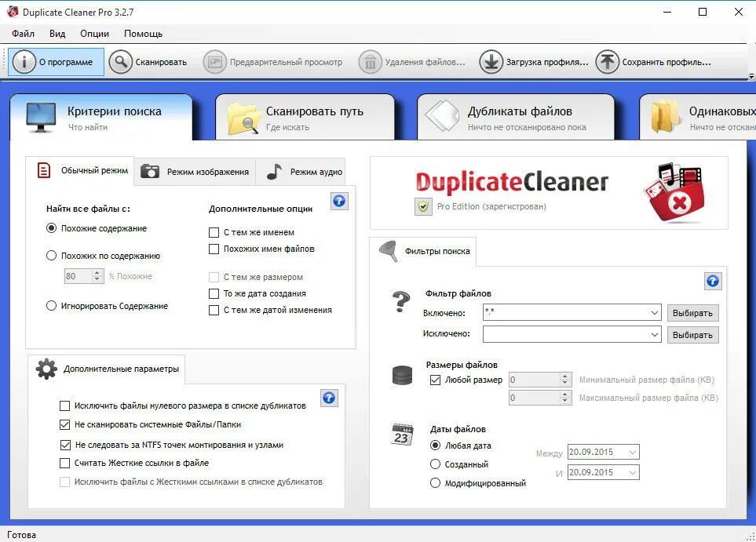756x542 pixels.
Task: Click the Предварительный просмотр toolbar icon
Action: (214, 62)
